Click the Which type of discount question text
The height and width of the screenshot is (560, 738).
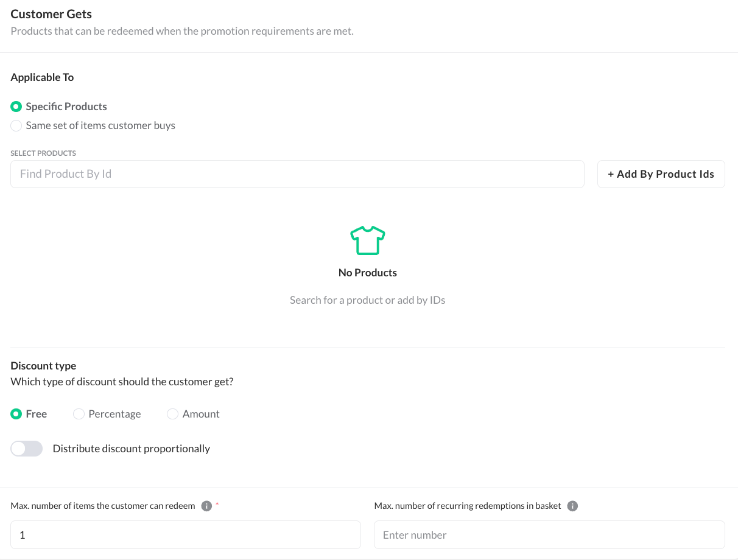pos(122,382)
